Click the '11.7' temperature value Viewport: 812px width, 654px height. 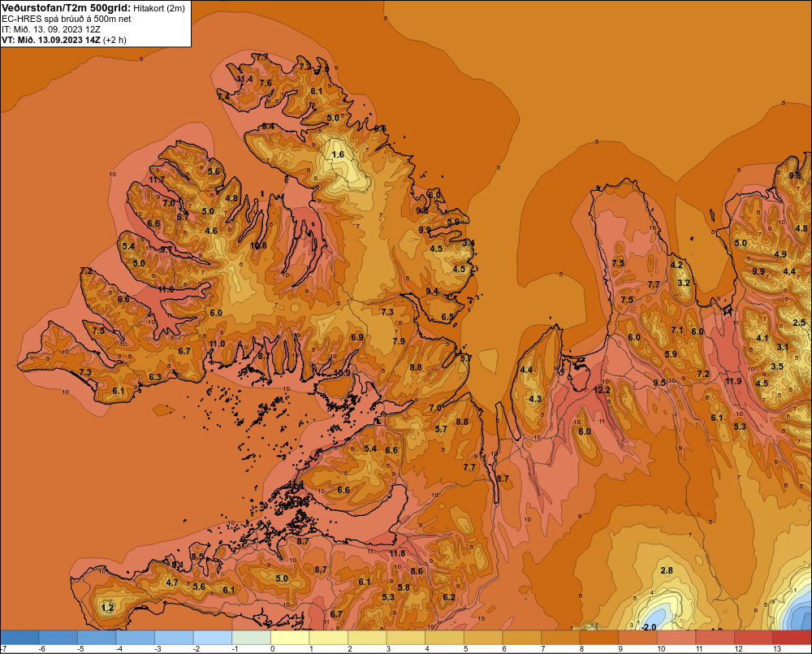[157, 180]
